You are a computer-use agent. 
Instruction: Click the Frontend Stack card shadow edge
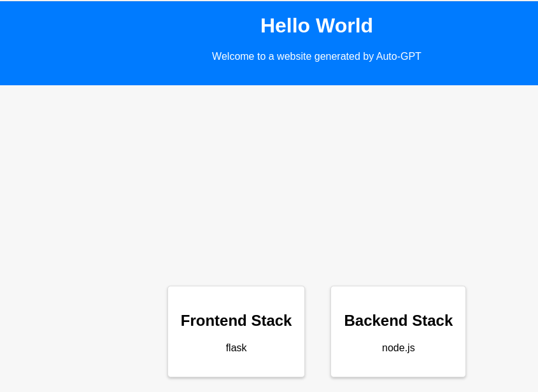point(167,332)
